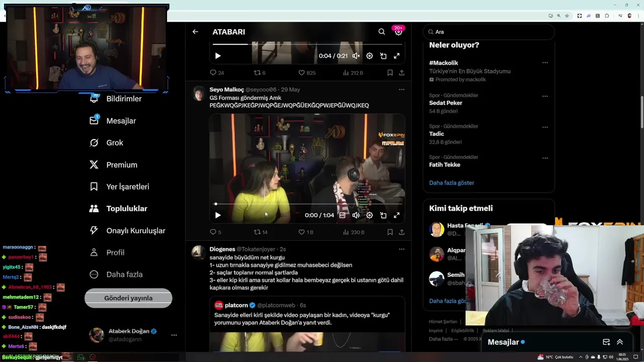Unmute the Seyo Malkoç video
Screen dimensions: 644x362
[356, 215]
